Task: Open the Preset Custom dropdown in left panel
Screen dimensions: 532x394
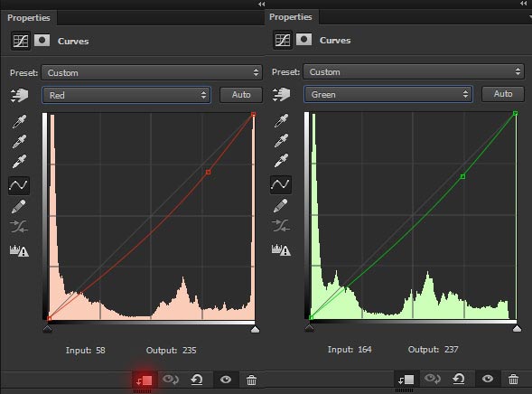Action: pos(152,72)
